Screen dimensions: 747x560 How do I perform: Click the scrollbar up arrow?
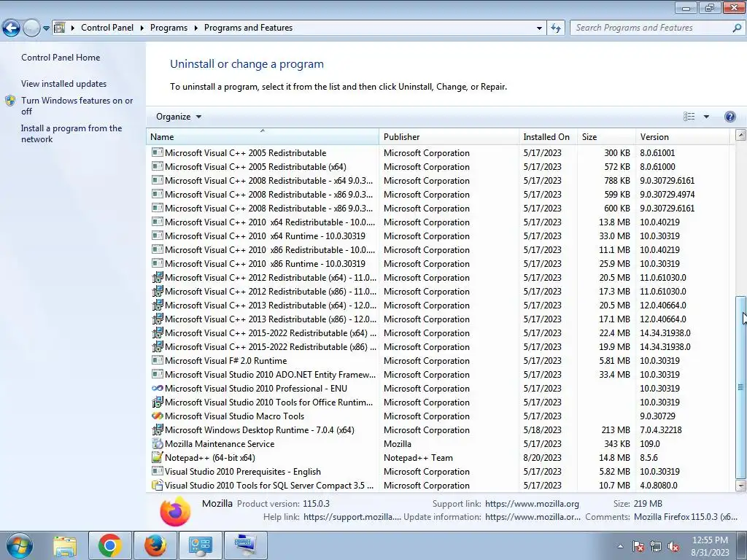(741, 135)
